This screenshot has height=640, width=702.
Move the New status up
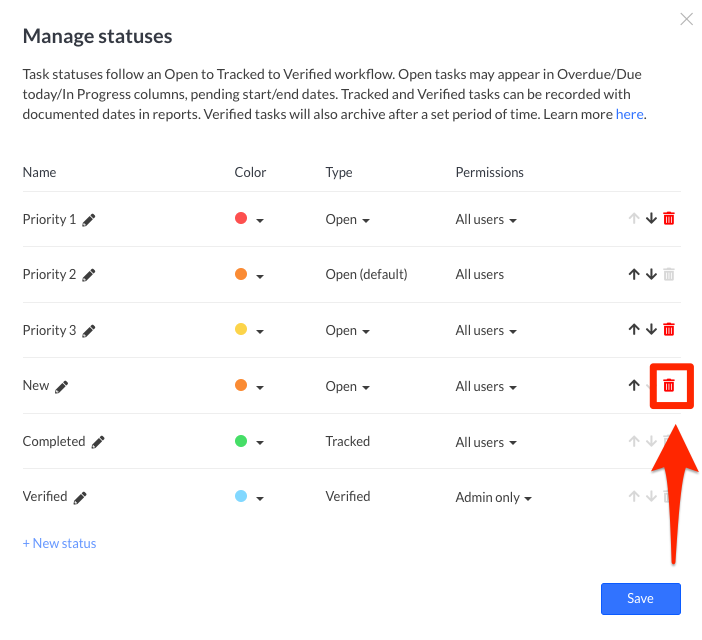[633, 386]
